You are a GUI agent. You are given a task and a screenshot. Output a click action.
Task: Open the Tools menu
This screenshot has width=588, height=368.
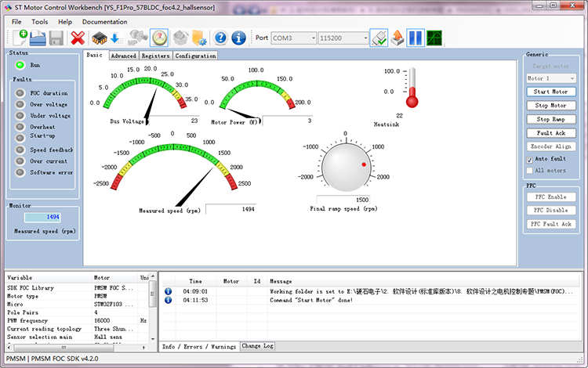point(40,22)
